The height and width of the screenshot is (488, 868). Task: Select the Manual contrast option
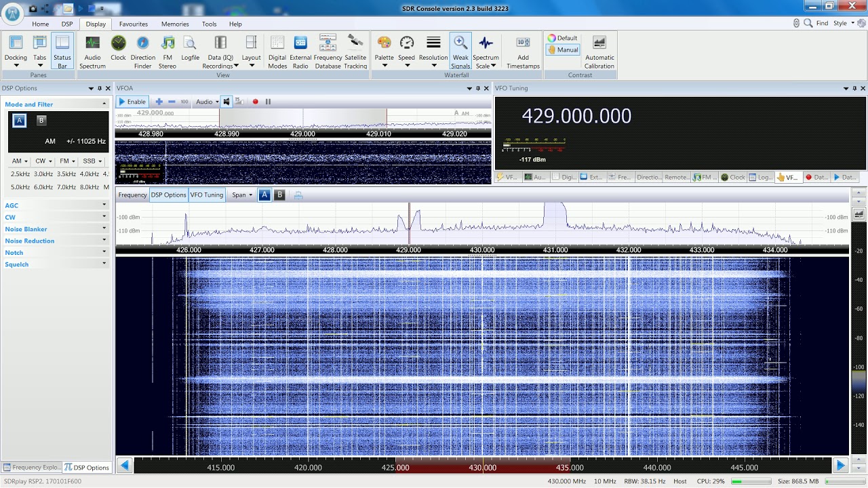pos(563,49)
